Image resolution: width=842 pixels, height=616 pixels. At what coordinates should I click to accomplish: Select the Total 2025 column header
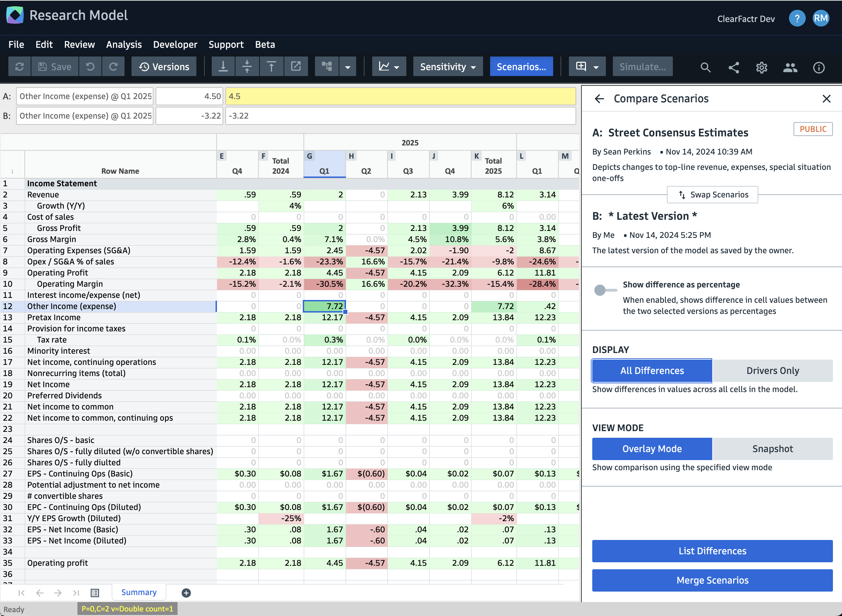click(494, 164)
